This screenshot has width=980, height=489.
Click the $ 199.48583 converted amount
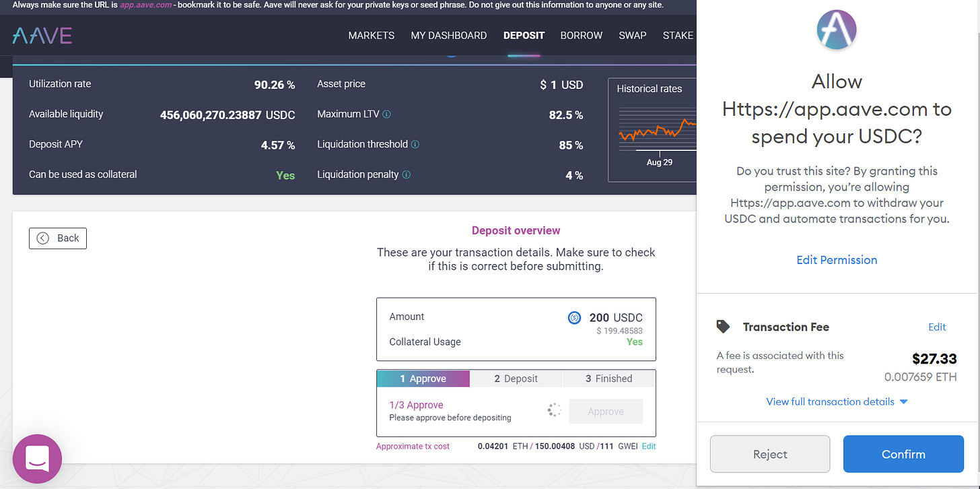pyautogui.click(x=619, y=330)
